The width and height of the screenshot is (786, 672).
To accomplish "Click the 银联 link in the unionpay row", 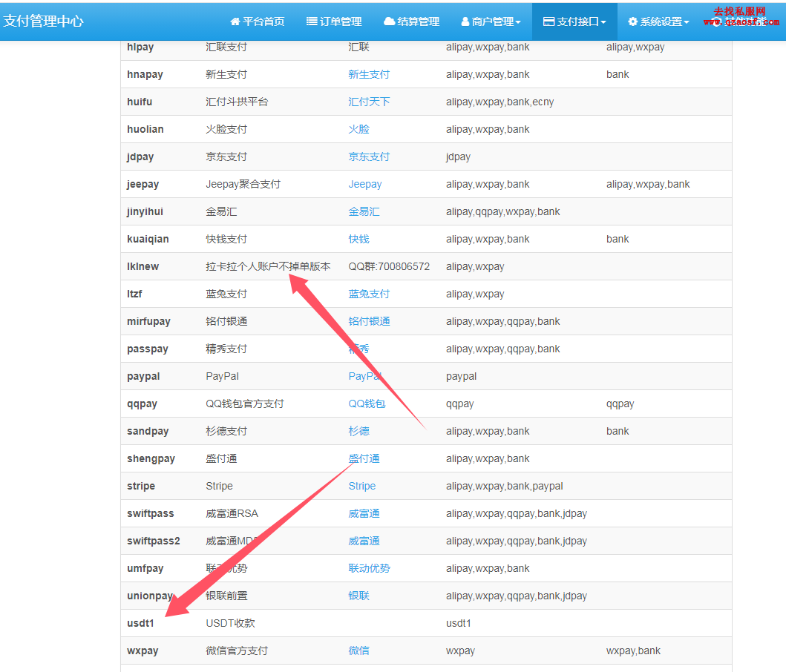I will [359, 596].
